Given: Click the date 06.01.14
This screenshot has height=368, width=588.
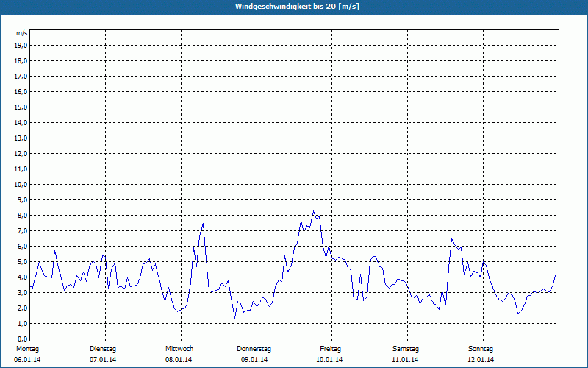Looking at the screenshot, I should [27, 360].
